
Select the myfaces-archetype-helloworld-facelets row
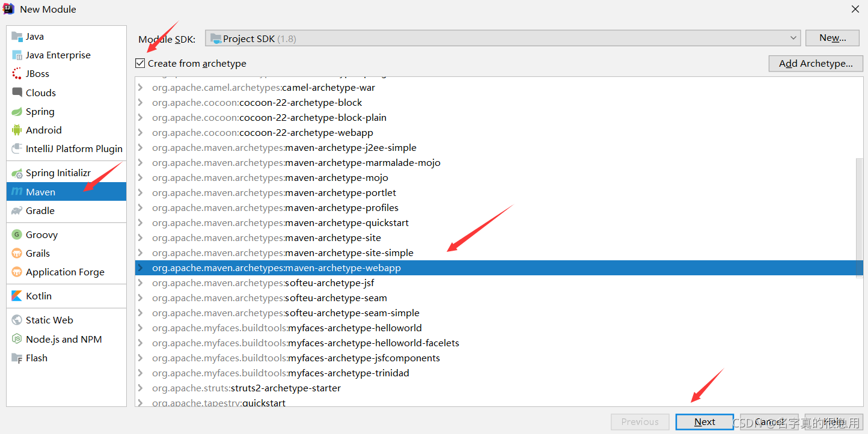click(499, 343)
